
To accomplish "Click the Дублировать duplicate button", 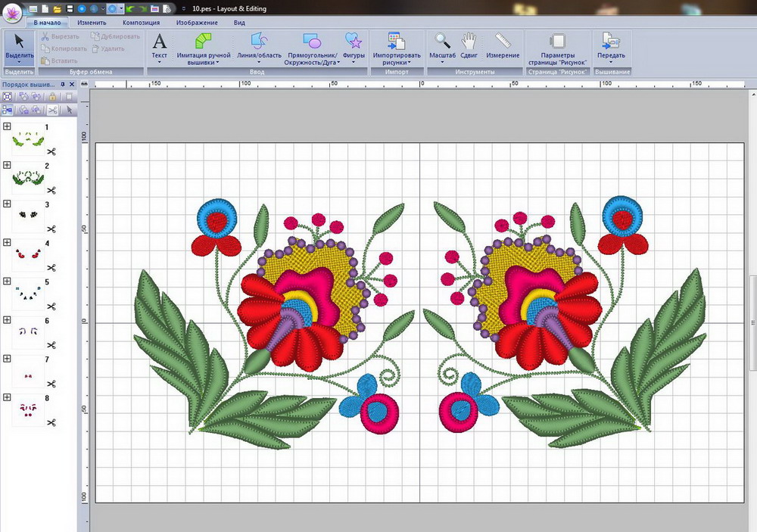I will tap(115, 36).
